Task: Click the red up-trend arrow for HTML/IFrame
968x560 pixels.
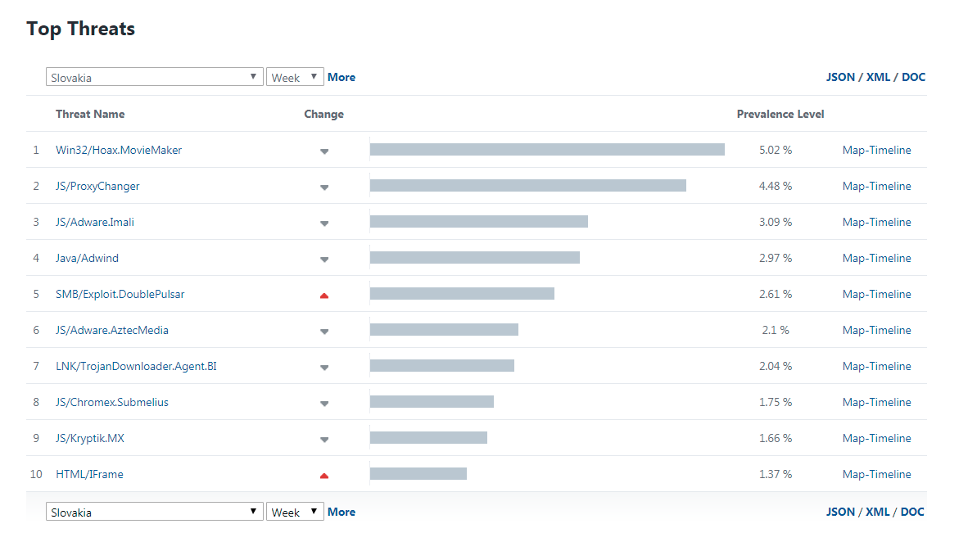Action: (x=324, y=476)
